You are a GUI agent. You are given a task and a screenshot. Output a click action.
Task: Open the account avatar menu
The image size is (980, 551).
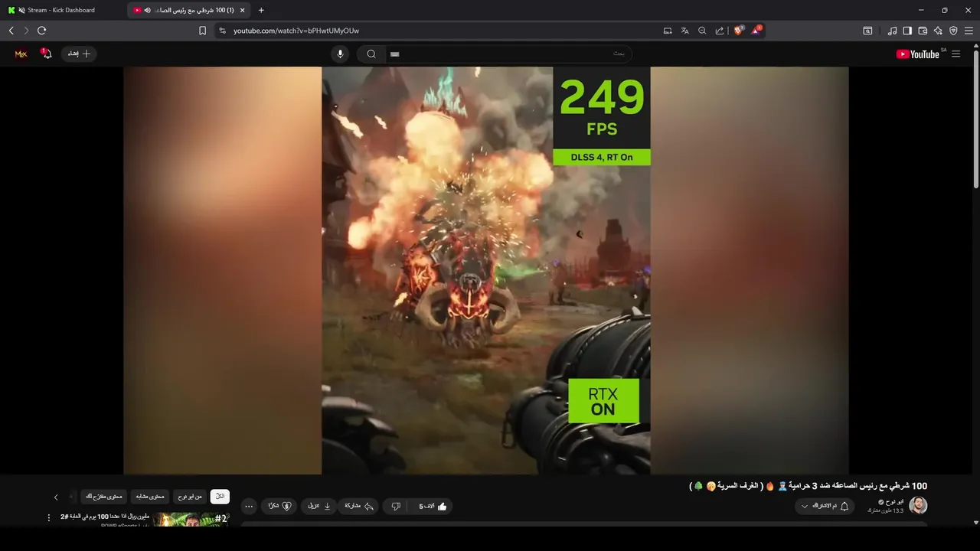(21, 54)
